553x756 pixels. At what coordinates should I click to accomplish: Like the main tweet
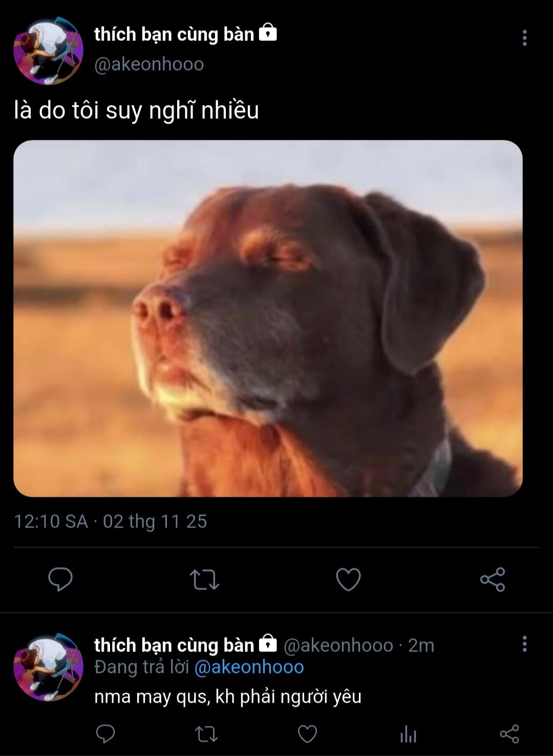[x=348, y=580]
